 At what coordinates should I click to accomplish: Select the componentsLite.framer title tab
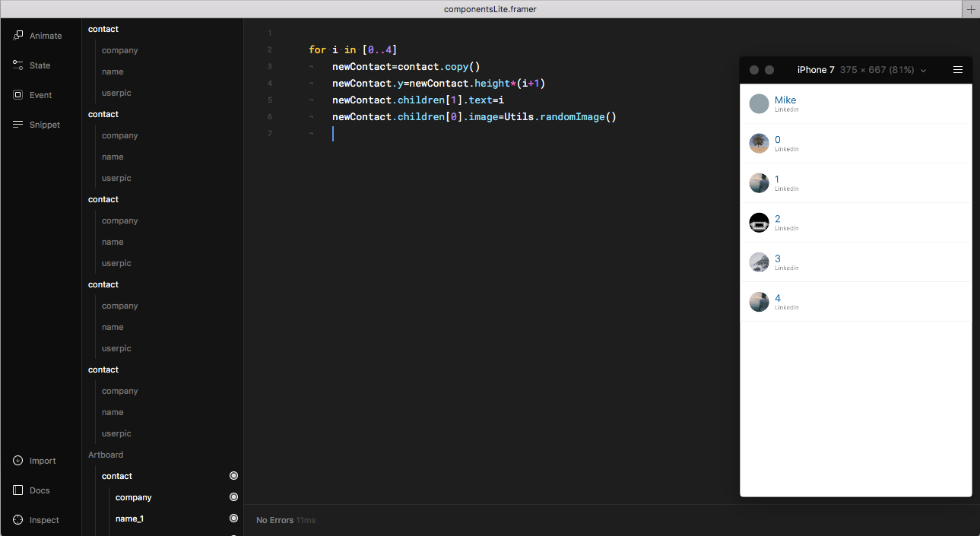click(490, 9)
